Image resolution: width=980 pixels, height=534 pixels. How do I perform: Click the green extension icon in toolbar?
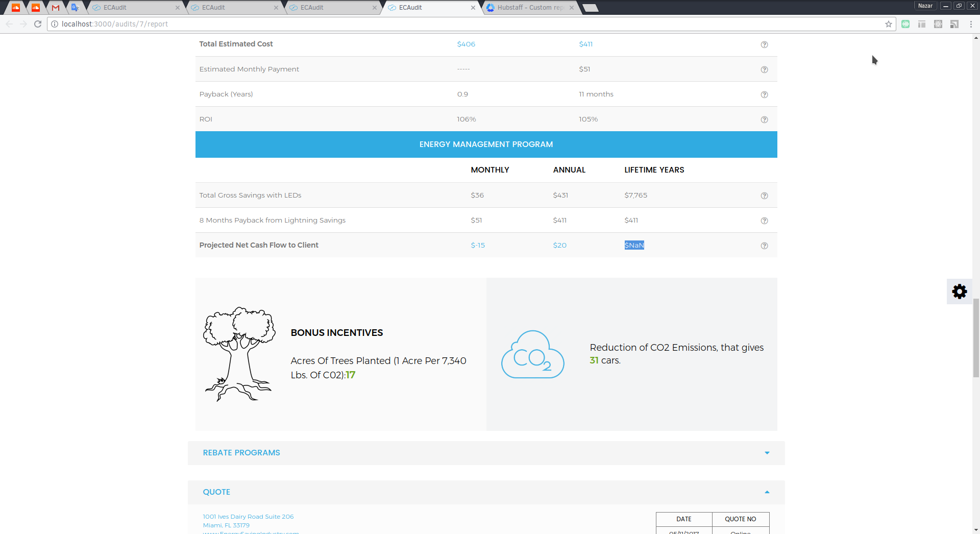click(905, 24)
